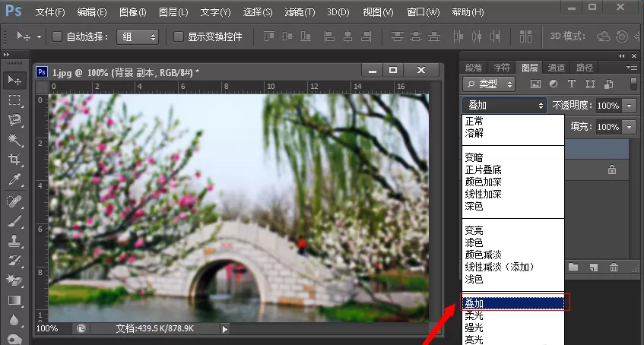644x345 pixels.
Task: Activate the Crop tool
Action: click(x=14, y=160)
